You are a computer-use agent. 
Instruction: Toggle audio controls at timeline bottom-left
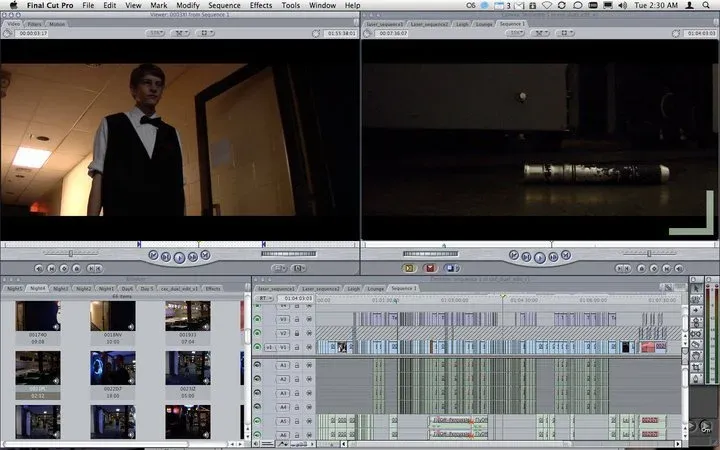[257, 444]
